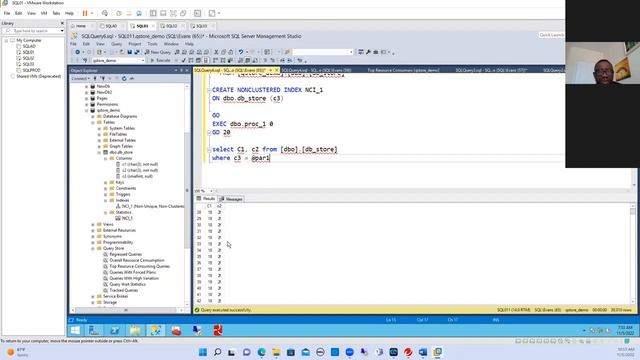Select the Results tab in results pane
The width and height of the screenshot is (640, 360).
click(206, 199)
